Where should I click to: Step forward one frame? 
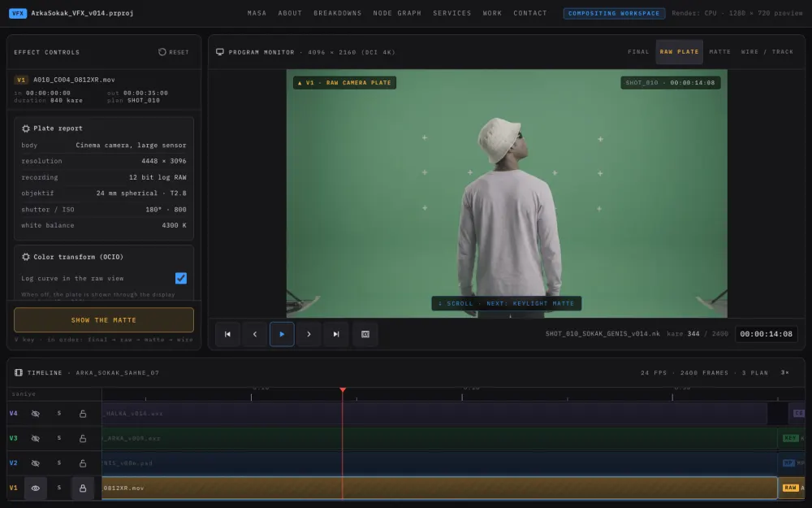point(309,334)
